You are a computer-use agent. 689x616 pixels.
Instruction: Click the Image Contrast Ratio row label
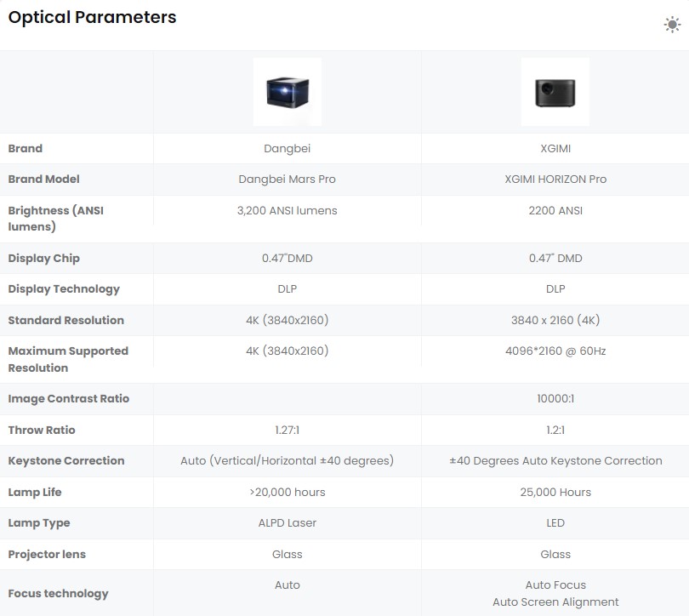69,399
